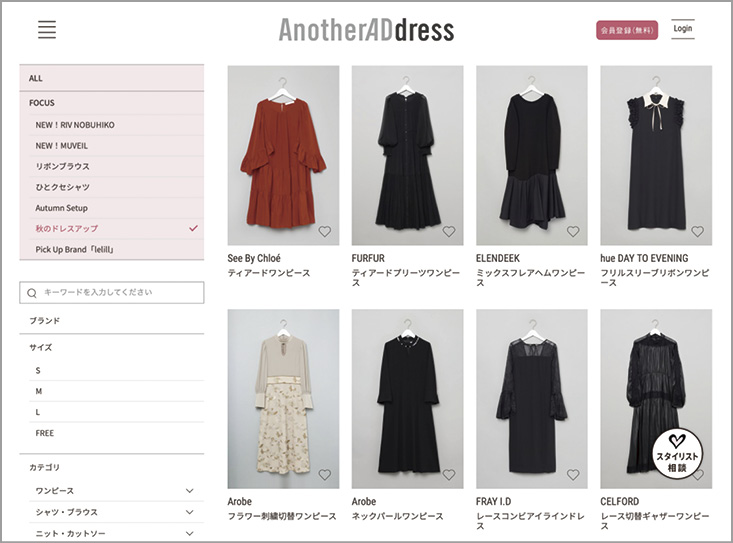
Task: Toggle the 秋のドレスアップ checked item
Action: point(116,229)
